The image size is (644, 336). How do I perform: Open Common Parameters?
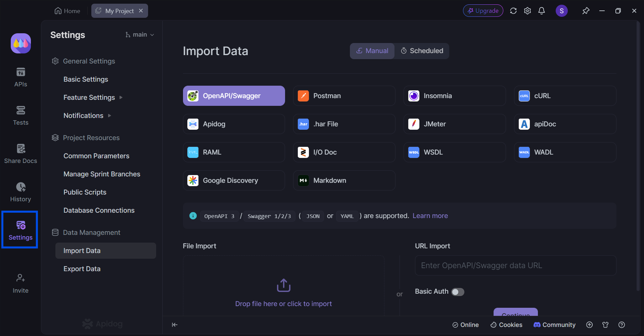96,156
